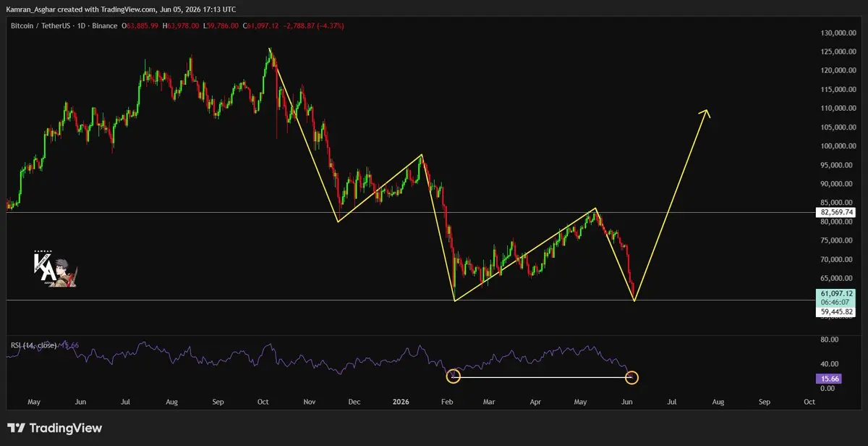Click the Dec label on time axis
This screenshot has height=446, width=868.
(354, 401)
